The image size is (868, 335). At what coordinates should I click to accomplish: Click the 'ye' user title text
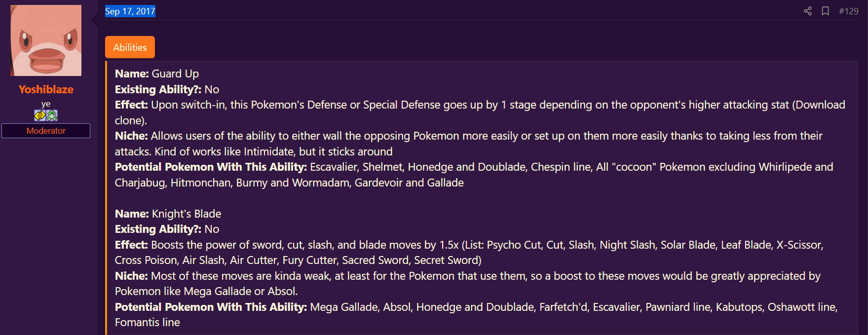tap(46, 104)
